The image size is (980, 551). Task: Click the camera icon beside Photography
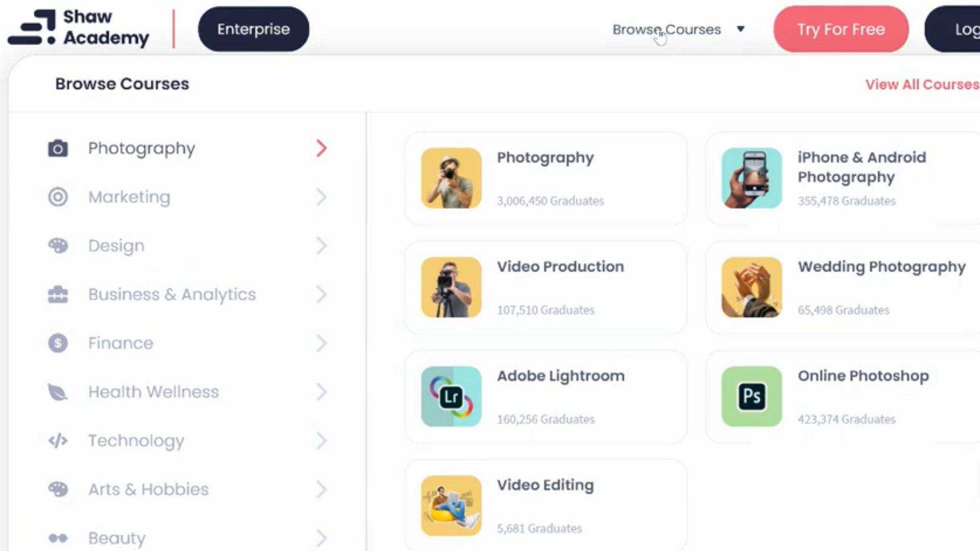58,148
